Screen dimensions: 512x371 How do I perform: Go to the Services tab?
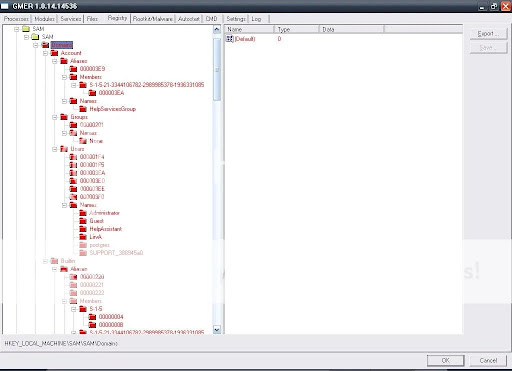point(71,19)
